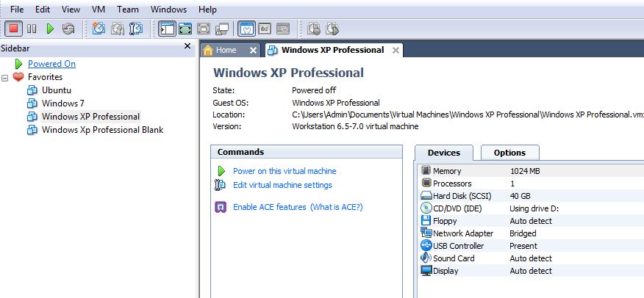Open the Help menu

(x=207, y=10)
